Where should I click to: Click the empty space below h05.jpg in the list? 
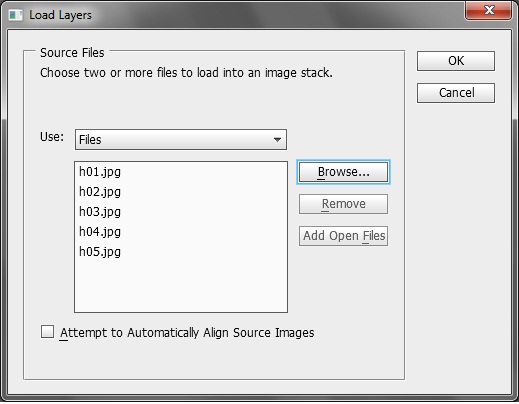coord(181,287)
